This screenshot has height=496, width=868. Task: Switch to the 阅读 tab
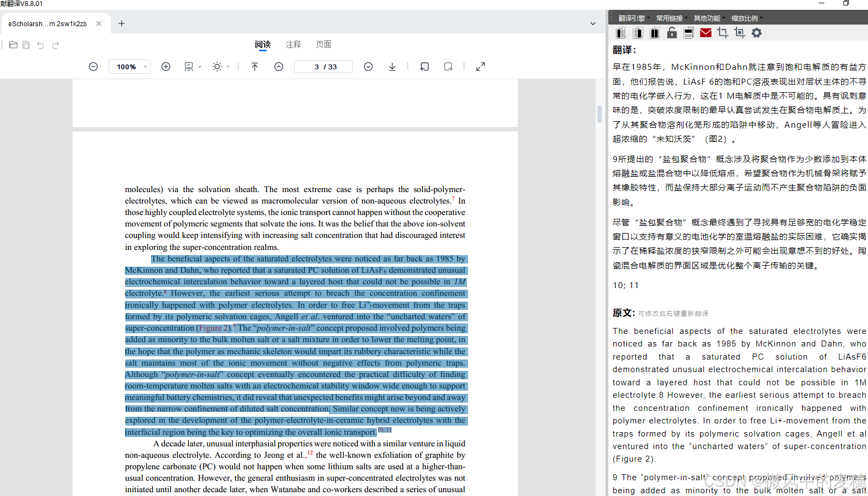pos(262,44)
